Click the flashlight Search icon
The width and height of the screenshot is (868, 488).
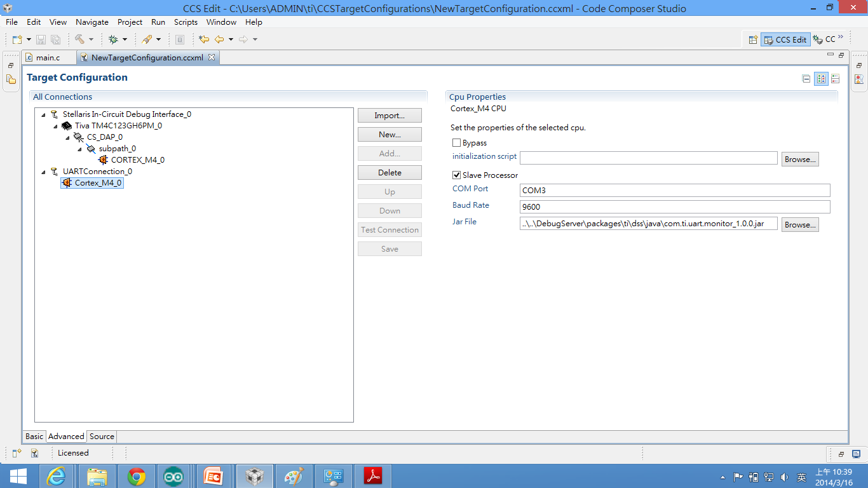tap(147, 39)
